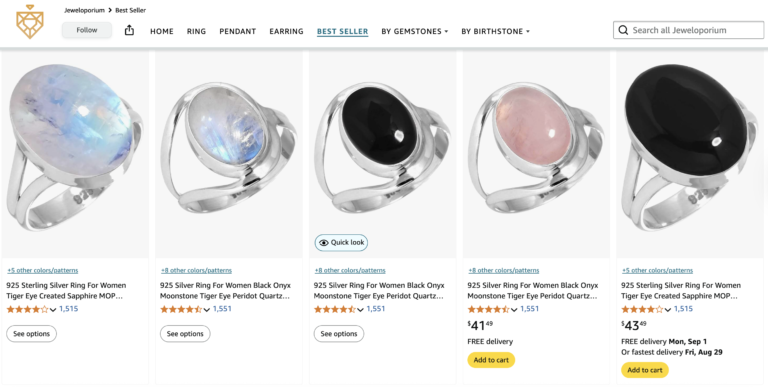Open the PENDANT menu item
The width and height of the screenshot is (768, 387).
click(238, 31)
